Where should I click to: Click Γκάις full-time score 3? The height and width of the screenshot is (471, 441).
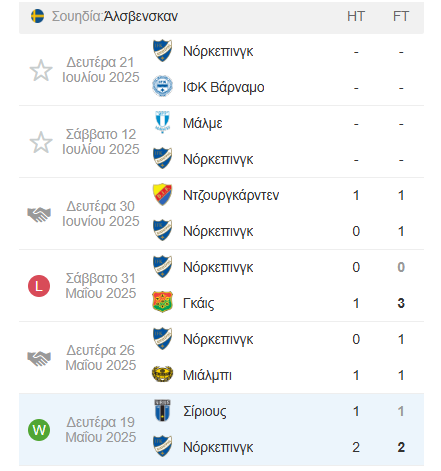401,303
